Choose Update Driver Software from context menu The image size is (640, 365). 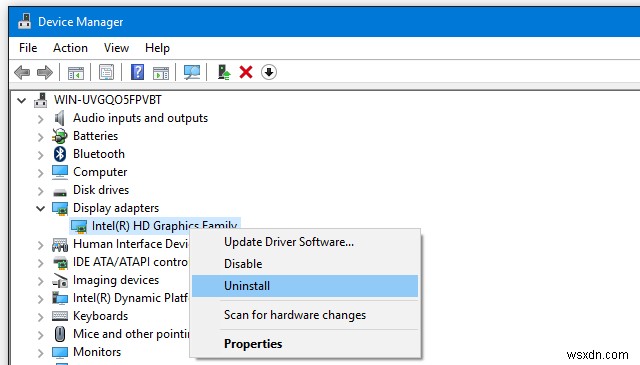(x=305, y=242)
